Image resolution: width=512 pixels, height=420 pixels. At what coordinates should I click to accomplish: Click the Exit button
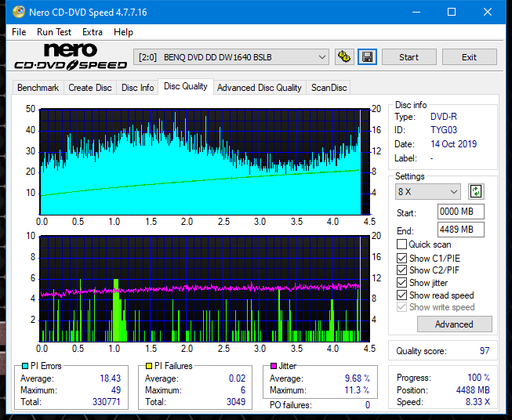pos(469,57)
